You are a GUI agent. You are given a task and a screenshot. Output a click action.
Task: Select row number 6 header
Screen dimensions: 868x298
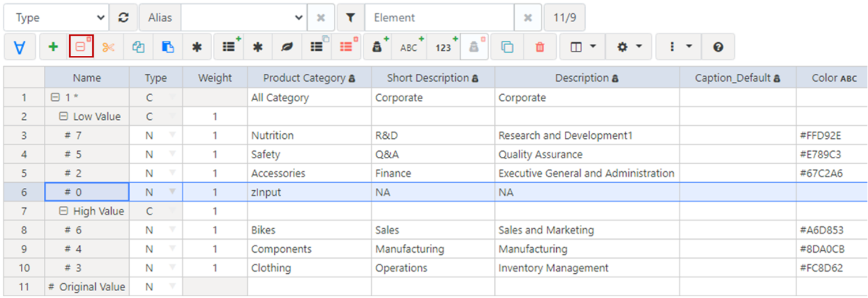click(x=24, y=192)
